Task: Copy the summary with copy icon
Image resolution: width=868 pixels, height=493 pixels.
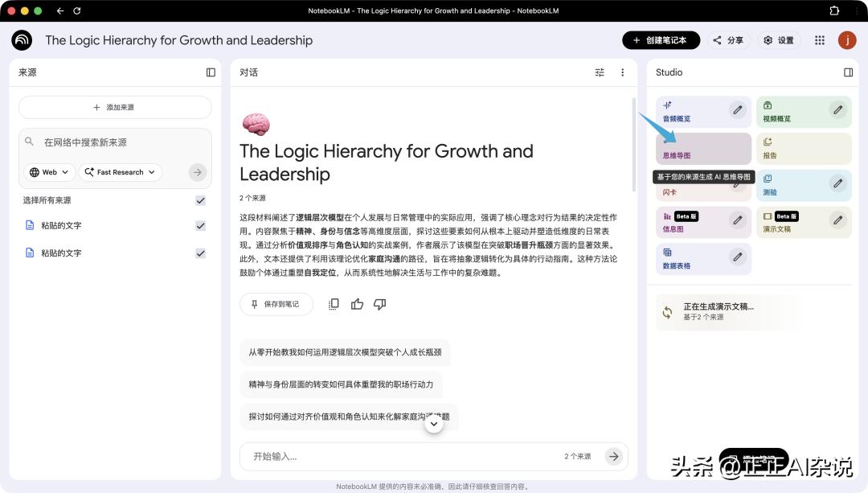Action: (x=334, y=304)
